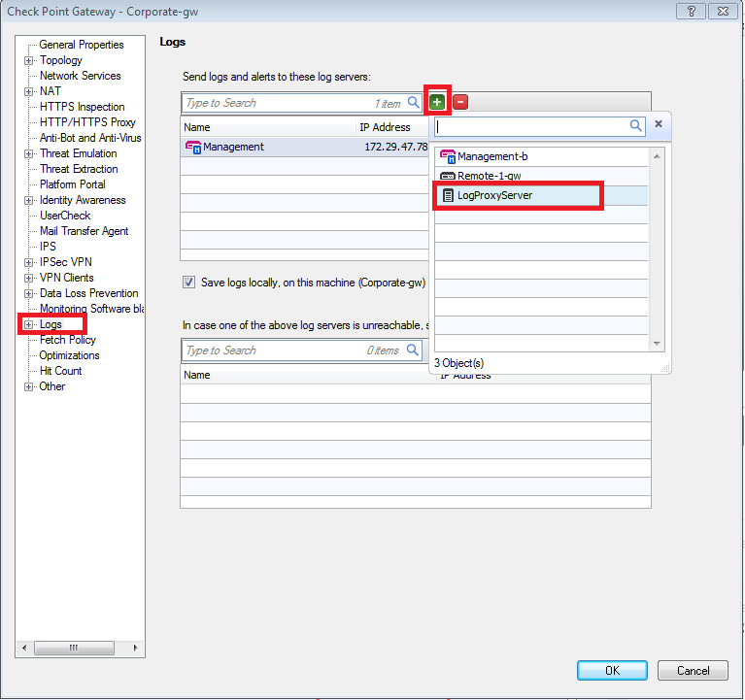Click the navigation tree horizontal scrollbar thumb
This screenshot has height=700, width=745.
[74, 648]
